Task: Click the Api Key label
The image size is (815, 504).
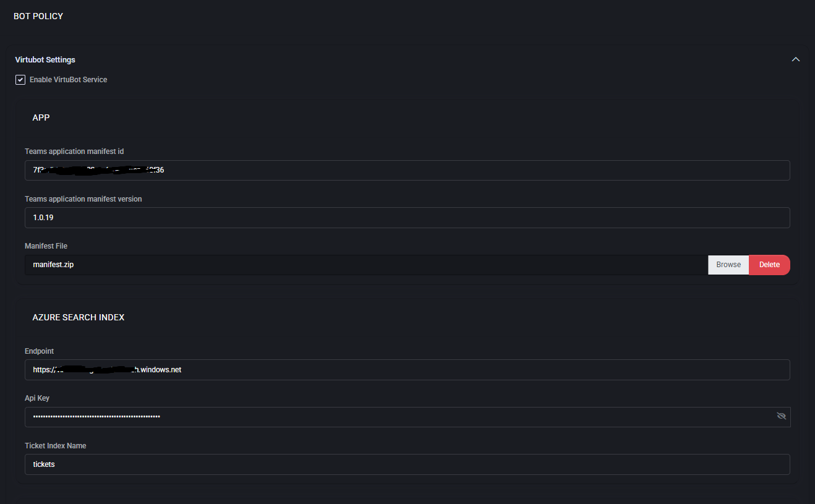Action: tap(37, 398)
